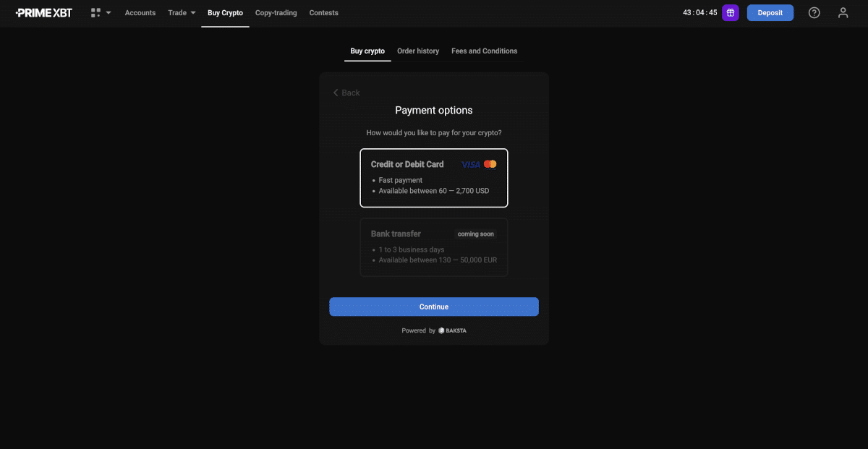Click the Mastercard logo icon

[490, 164]
